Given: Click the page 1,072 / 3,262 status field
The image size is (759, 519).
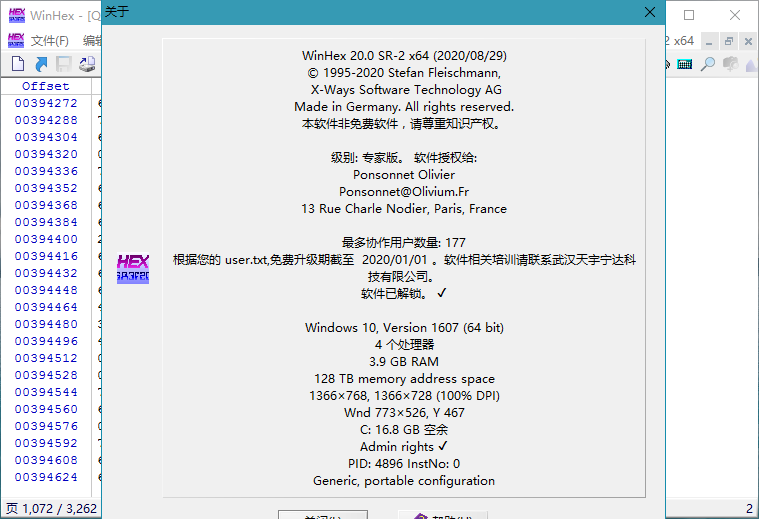Looking at the screenshot, I should tap(53, 508).
